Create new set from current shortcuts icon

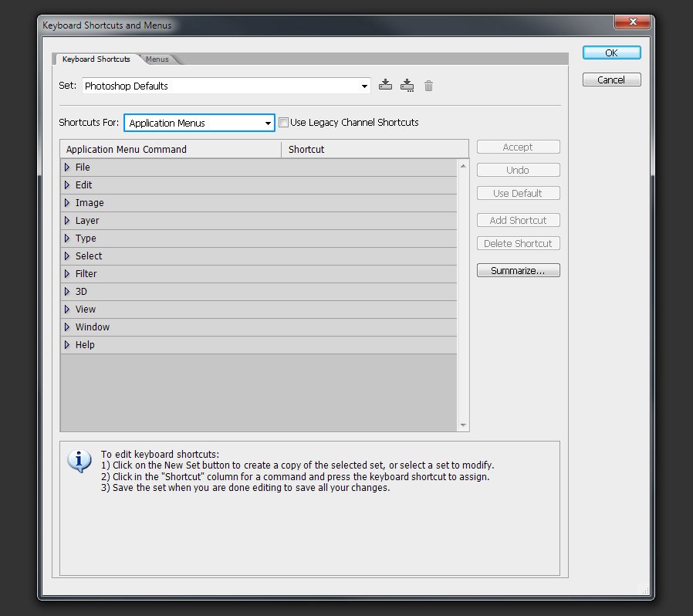407,85
